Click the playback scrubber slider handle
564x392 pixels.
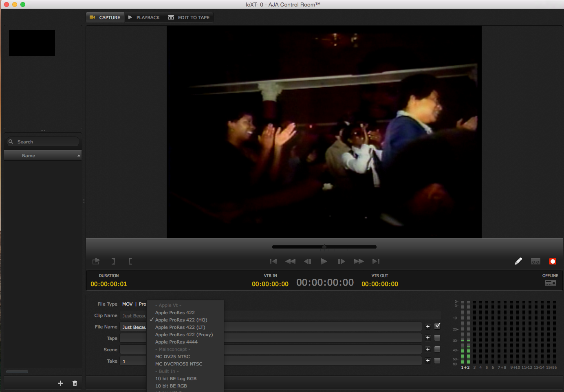(x=324, y=247)
